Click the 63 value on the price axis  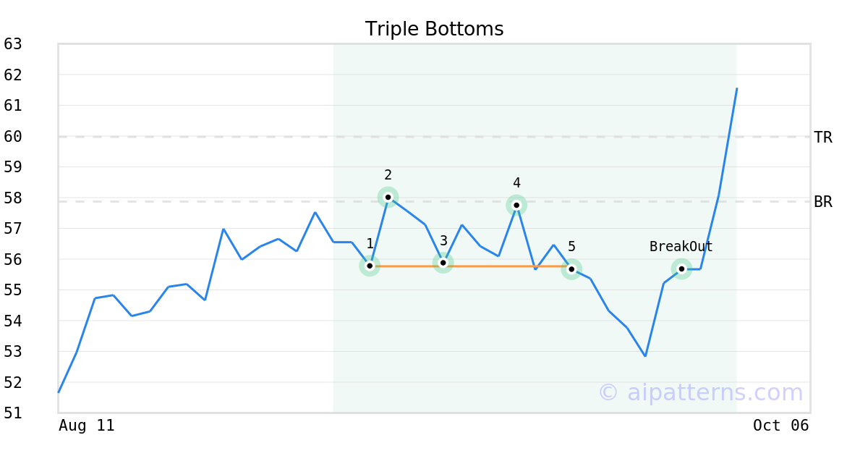click(13, 44)
